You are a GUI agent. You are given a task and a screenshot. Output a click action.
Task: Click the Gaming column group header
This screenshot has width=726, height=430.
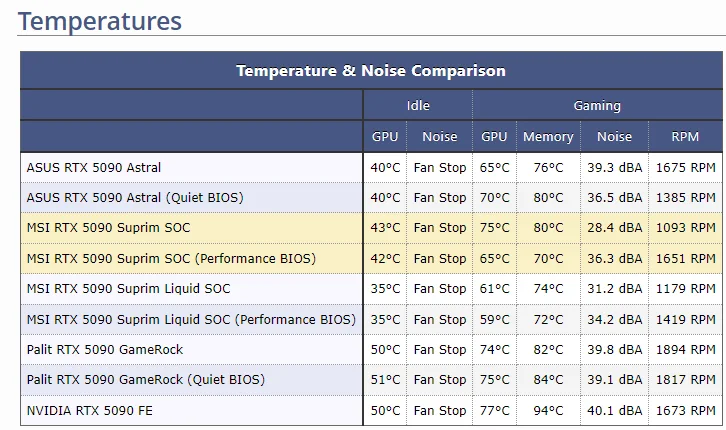(597, 105)
